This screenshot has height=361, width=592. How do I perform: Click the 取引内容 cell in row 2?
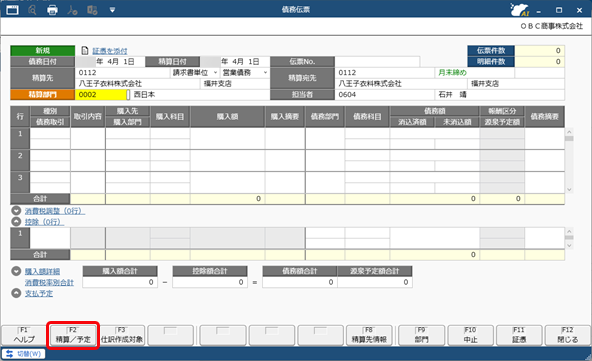pos(88,160)
